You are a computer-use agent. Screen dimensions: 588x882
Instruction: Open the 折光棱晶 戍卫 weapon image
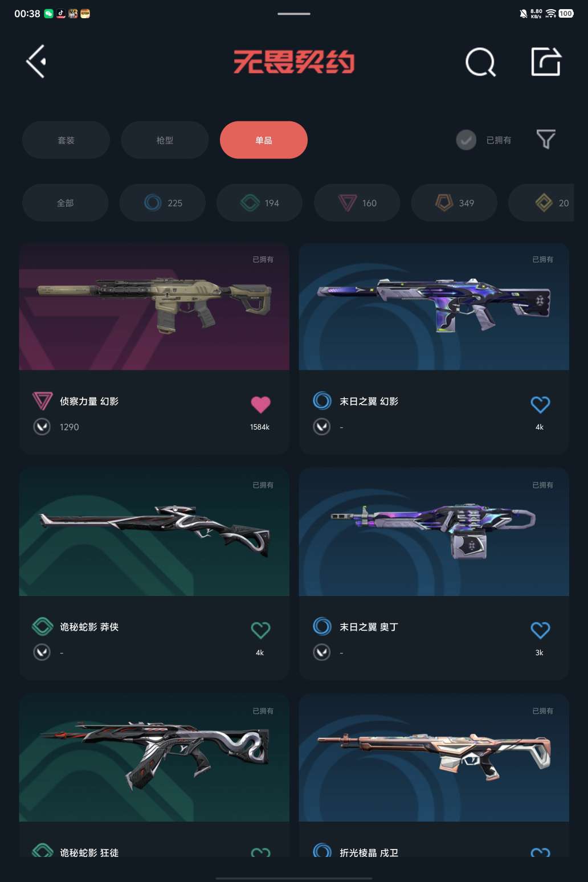[434, 758]
